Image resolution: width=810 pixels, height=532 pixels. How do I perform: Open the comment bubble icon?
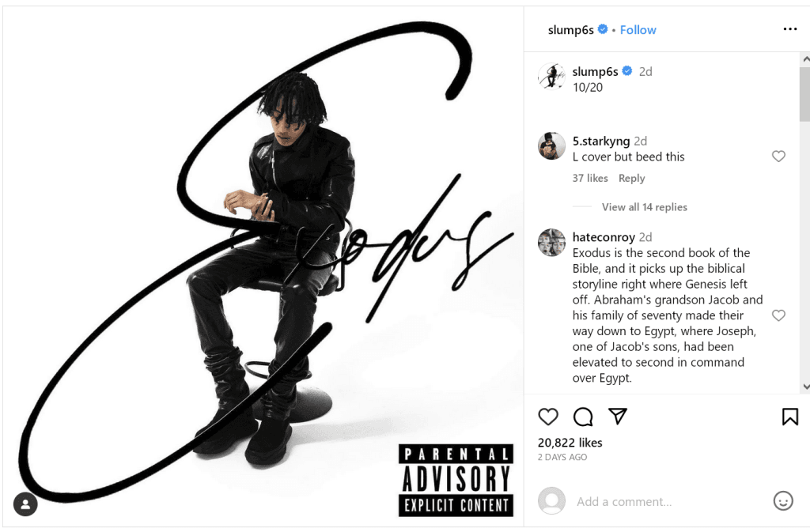pyautogui.click(x=583, y=417)
